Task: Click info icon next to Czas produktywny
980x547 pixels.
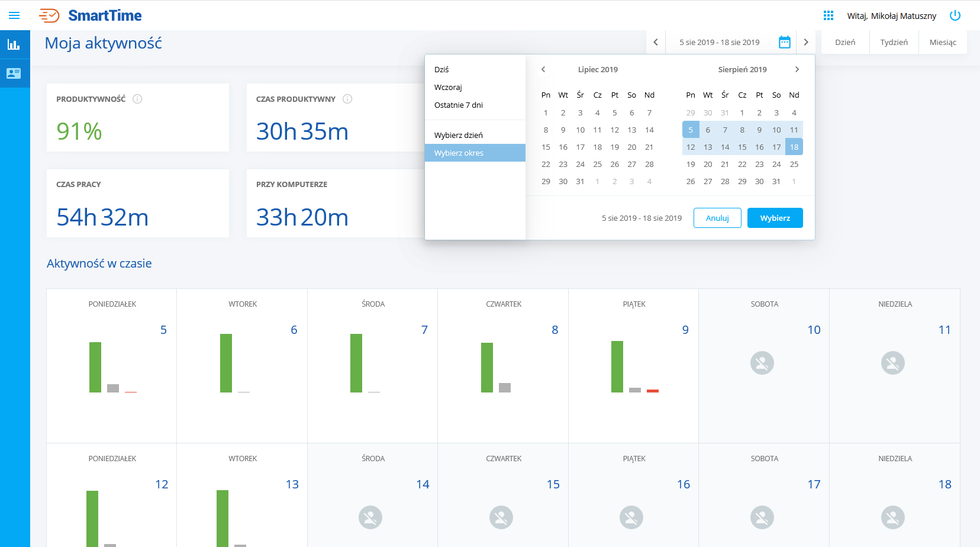Action: [x=347, y=99]
